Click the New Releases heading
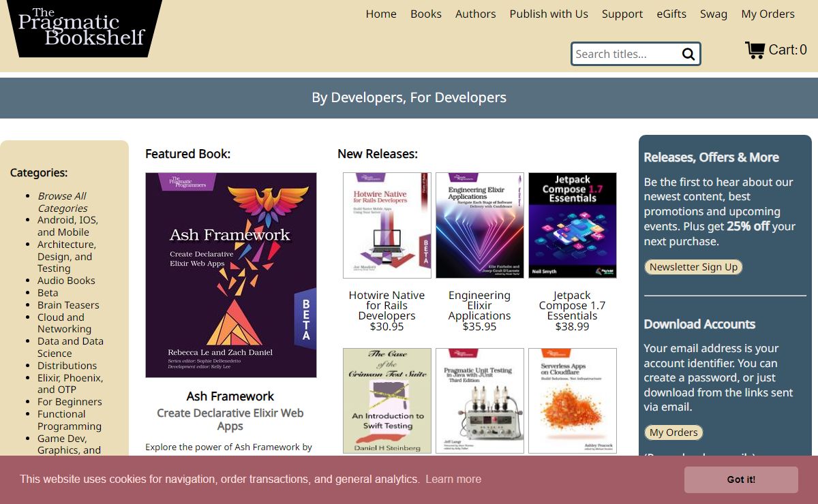This screenshot has width=818, height=504. (x=378, y=154)
